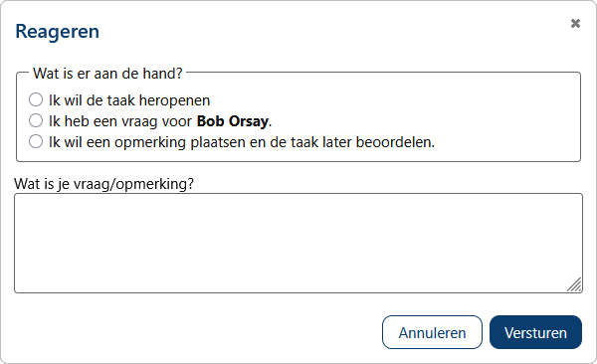Select the 'Ik wil de taak heropenen' radio button

[36, 99]
